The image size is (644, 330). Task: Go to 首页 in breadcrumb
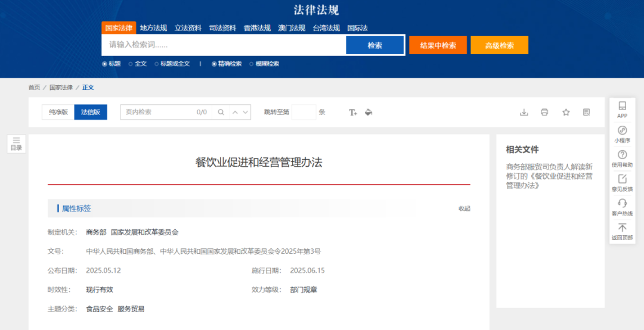[34, 88]
